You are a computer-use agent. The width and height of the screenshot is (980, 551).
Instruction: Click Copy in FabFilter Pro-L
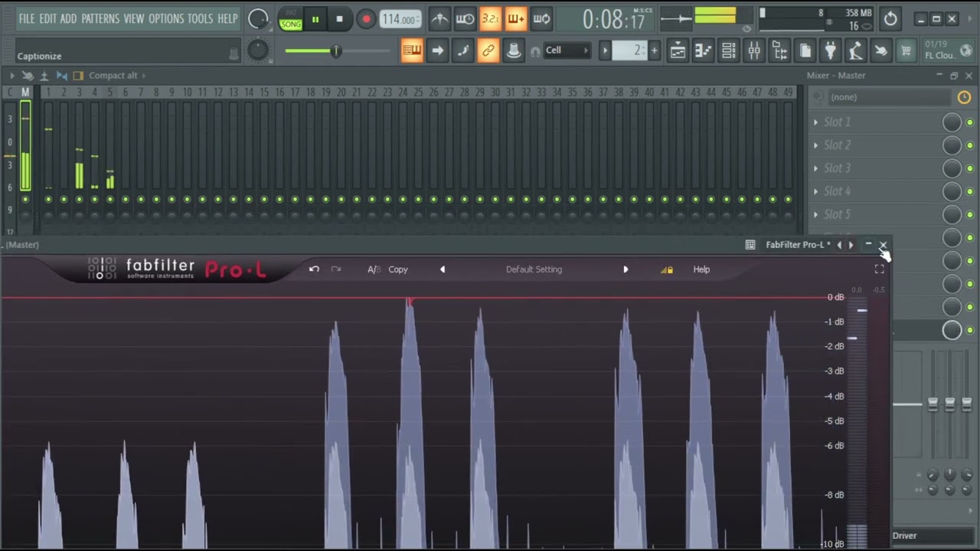coord(398,269)
